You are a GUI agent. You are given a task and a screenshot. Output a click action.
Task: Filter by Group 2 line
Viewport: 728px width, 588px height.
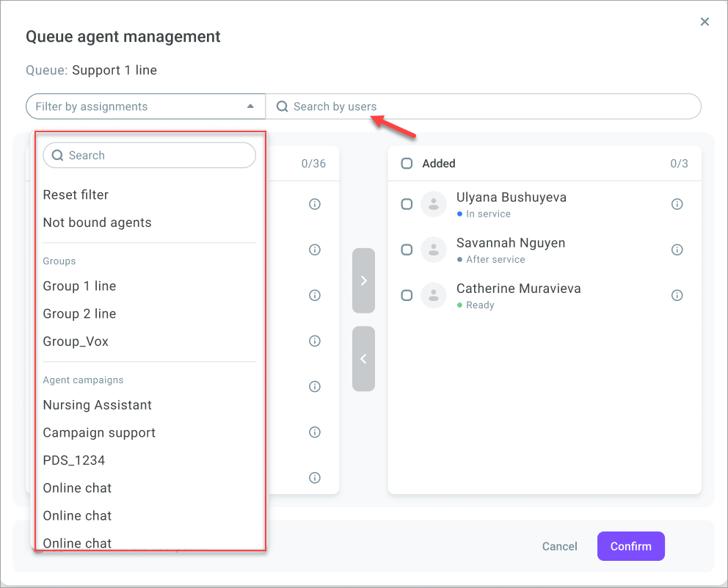[x=79, y=314]
